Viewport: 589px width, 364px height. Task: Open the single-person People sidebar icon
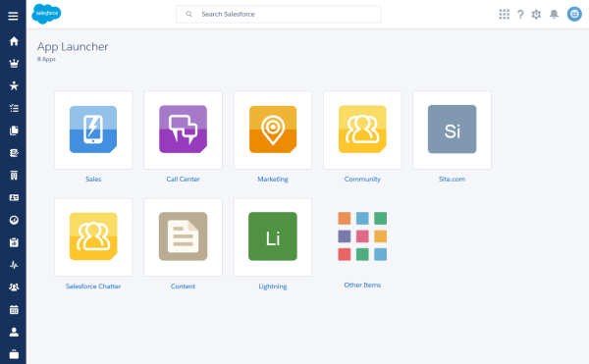click(14, 332)
